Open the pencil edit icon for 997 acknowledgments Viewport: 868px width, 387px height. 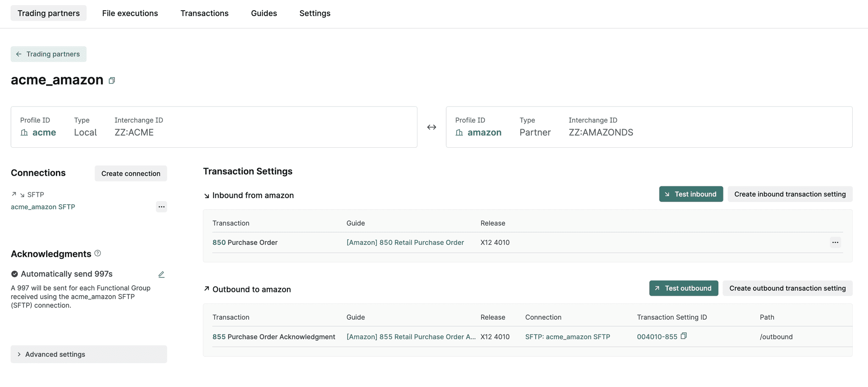(161, 274)
